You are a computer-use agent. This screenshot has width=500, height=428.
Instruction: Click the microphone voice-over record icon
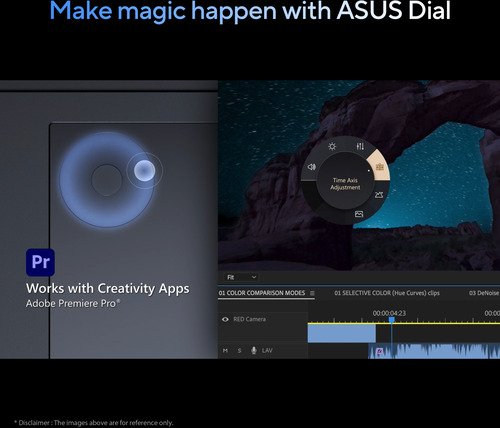254,350
